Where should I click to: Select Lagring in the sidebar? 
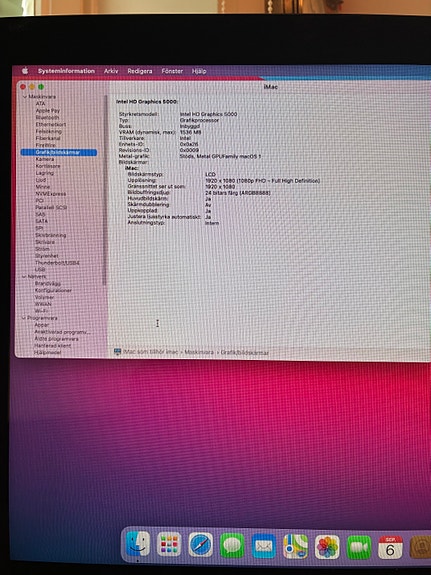pos(44,173)
